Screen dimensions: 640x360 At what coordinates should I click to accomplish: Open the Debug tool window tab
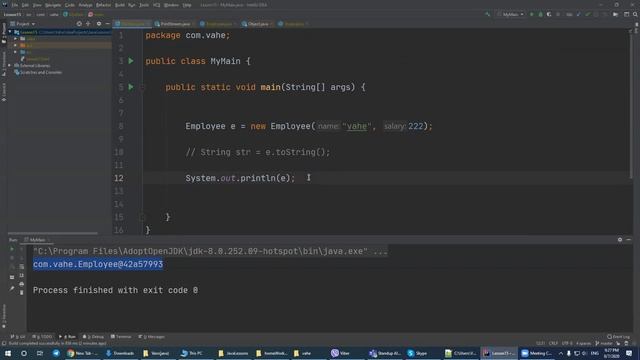click(x=93, y=337)
